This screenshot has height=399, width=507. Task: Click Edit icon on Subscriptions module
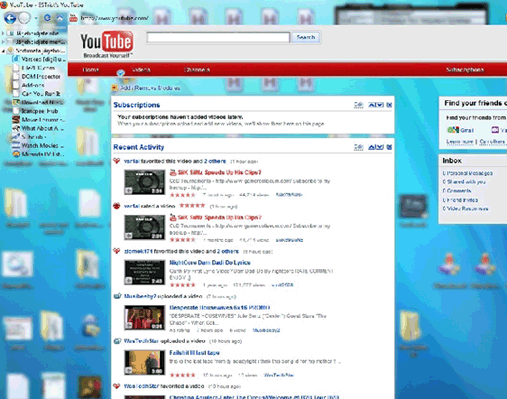pos(358,105)
